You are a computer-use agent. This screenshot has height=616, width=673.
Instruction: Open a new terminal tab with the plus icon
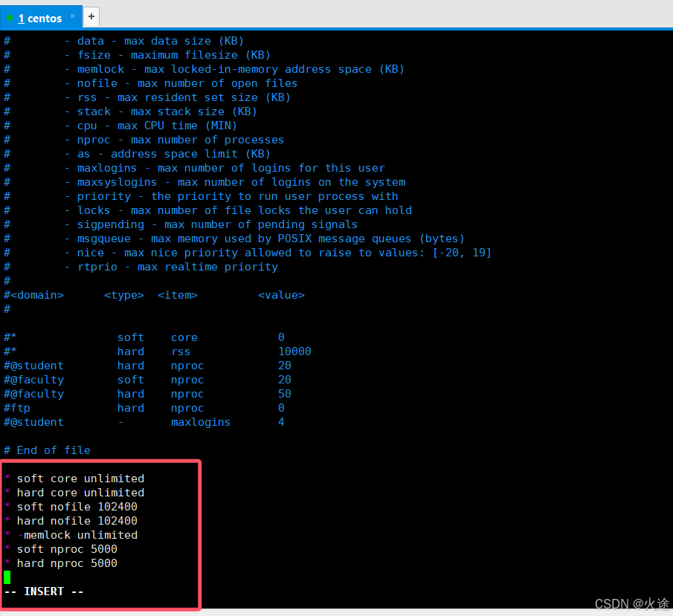pyautogui.click(x=91, y=15)
